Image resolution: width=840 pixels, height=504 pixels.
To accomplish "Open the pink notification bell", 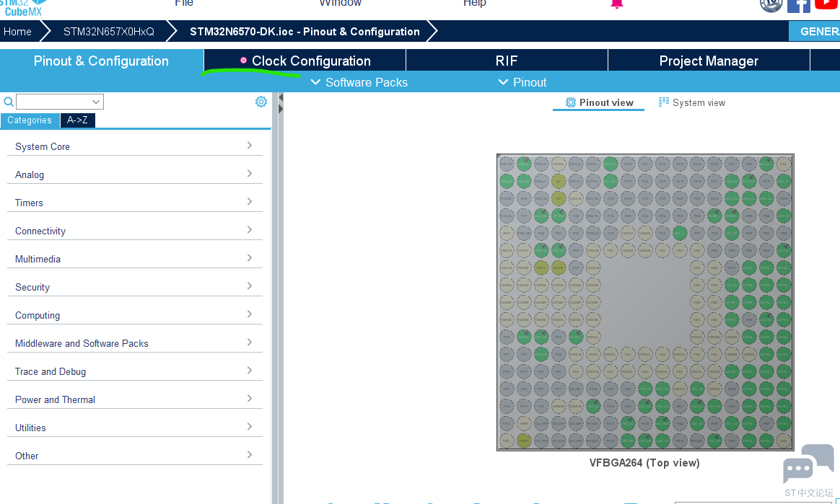I will (x=617, y=4).
